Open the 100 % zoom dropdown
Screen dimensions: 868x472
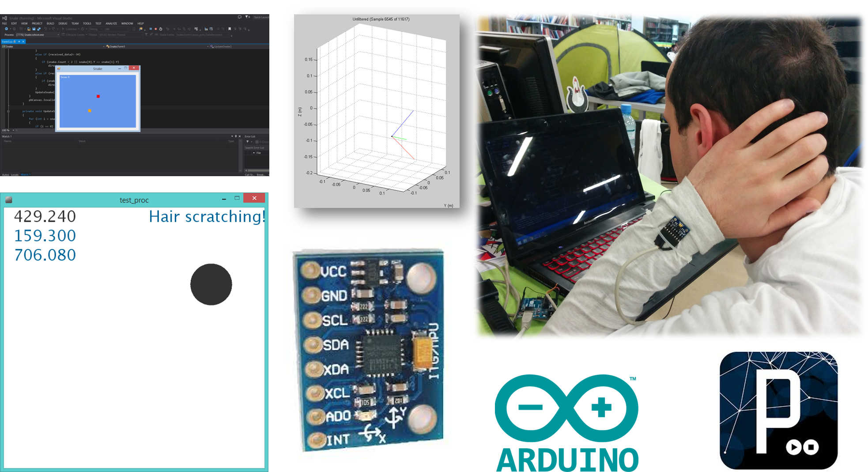pyautogui.click(x=8, y=130)
